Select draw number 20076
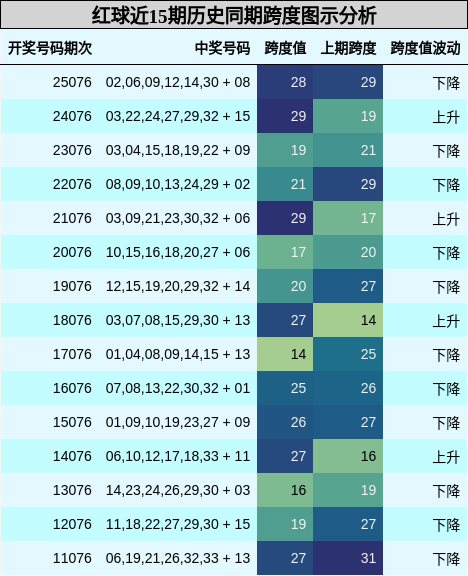The height and width of the screenshot is (576, 468). coord(72,252)
